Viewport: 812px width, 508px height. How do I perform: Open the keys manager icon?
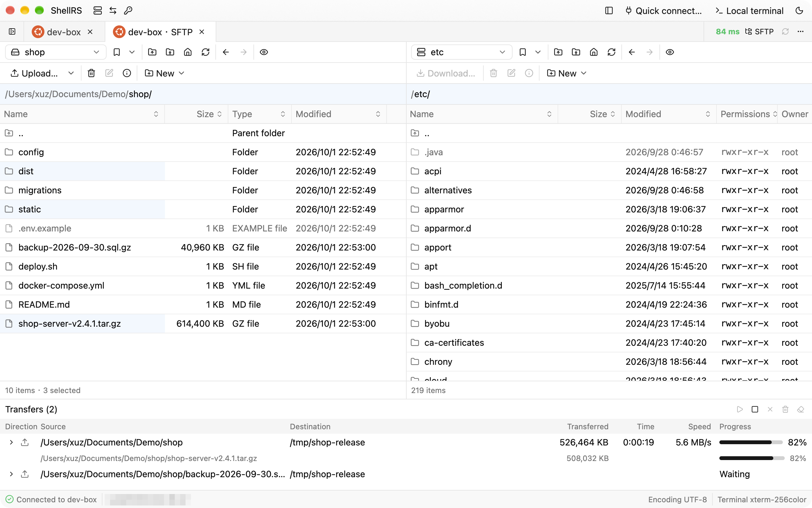[x=128, y=11]
